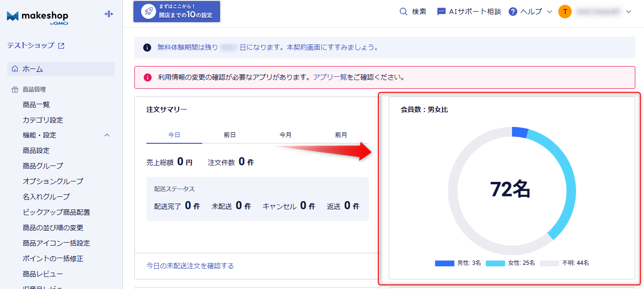Open the test shop external link icon

(x=61, y=46)
